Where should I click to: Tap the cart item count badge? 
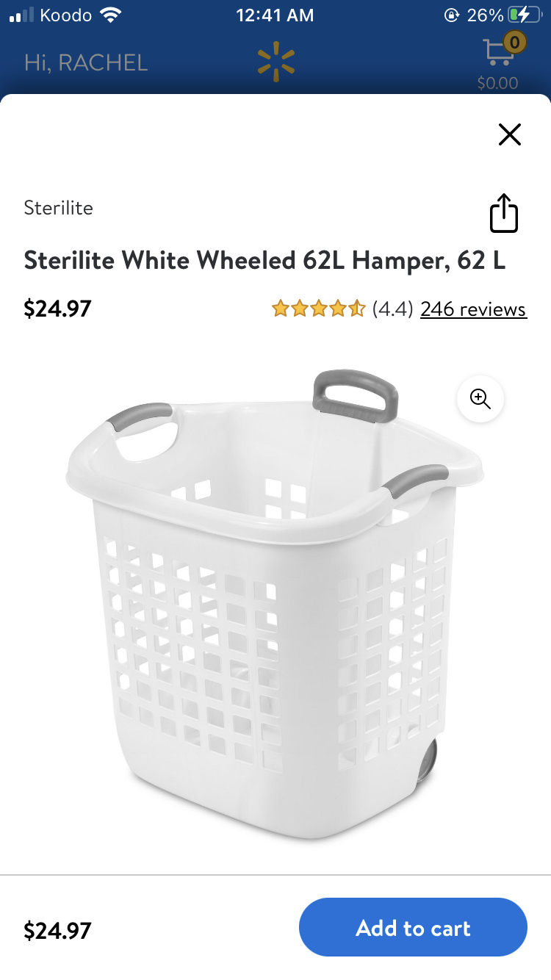[514, 43]
